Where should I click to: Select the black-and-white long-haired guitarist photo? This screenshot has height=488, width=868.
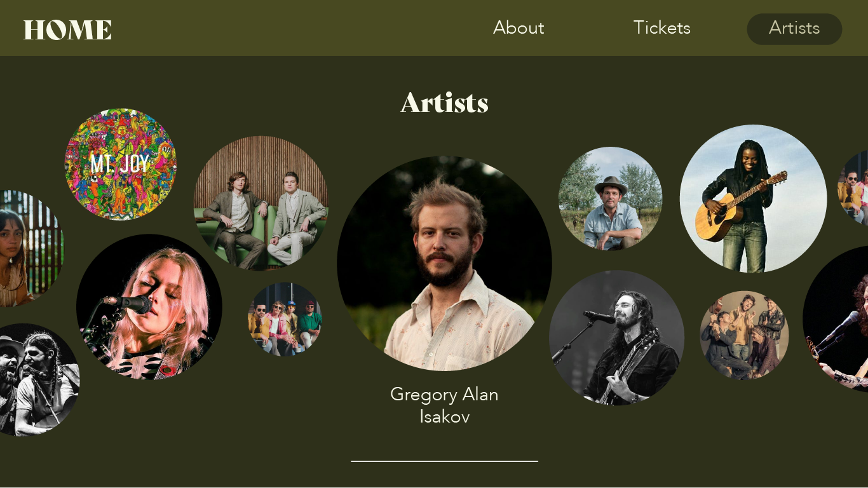pos(616,337)
